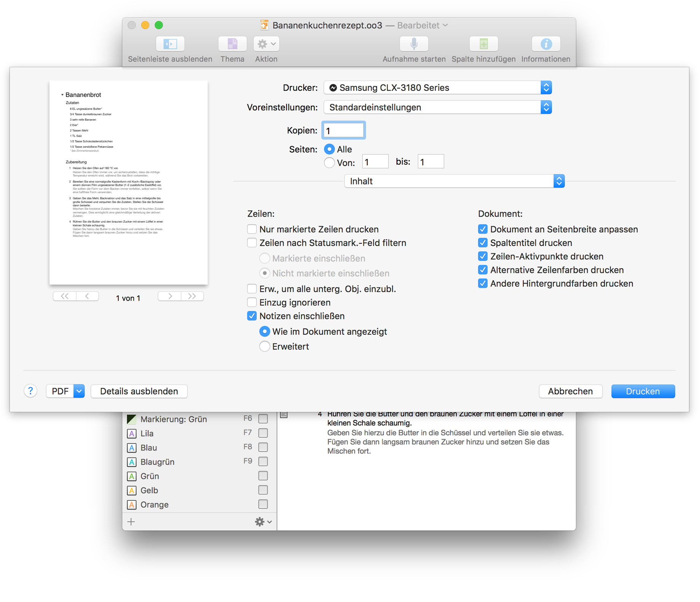
Task: Open the sidebar gear menu
Action: click(x=263, y=521)
